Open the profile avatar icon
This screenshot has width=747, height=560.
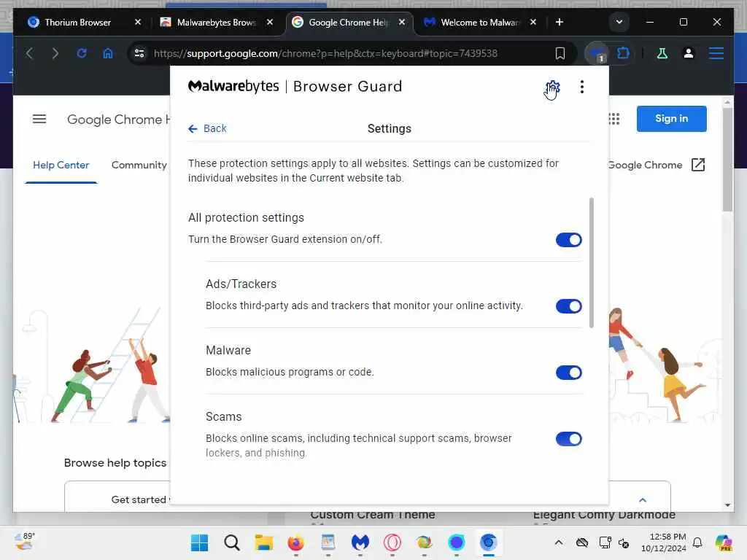coord(689,53)
